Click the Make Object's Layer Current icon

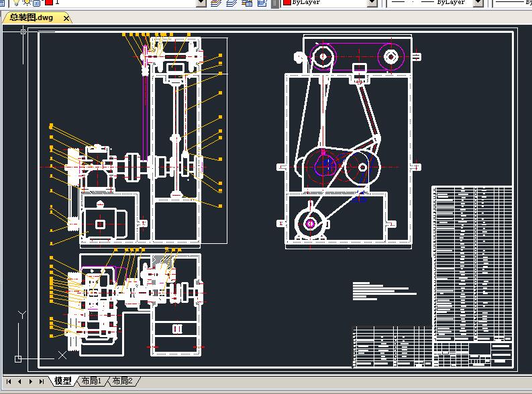point(216,3)
